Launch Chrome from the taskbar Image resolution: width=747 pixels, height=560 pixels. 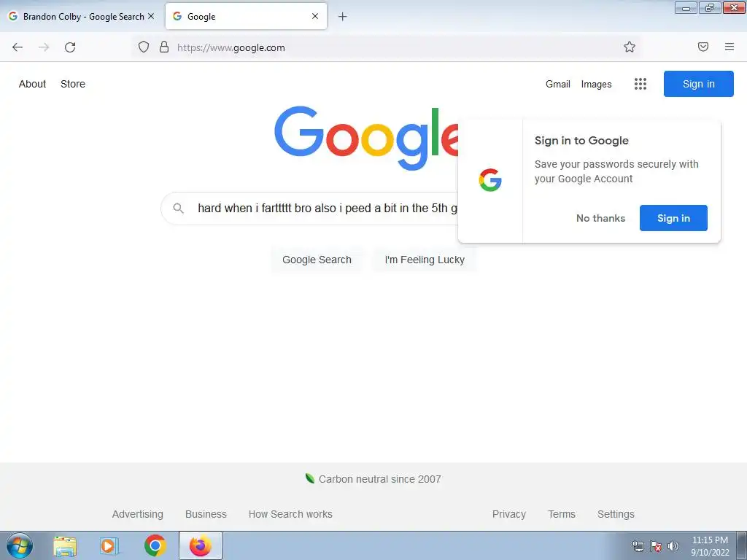155,545
